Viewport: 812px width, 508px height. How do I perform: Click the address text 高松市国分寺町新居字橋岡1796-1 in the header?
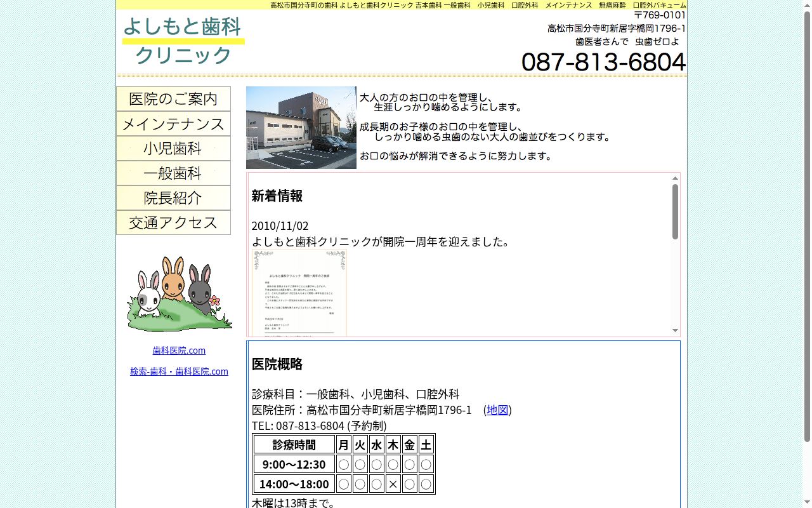(617, 29)
